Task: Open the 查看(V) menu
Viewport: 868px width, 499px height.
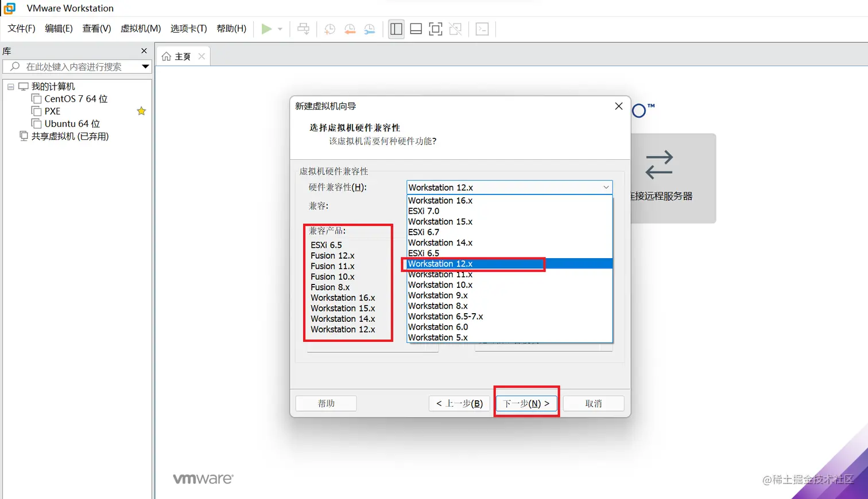Action: [x=96, y=29]
